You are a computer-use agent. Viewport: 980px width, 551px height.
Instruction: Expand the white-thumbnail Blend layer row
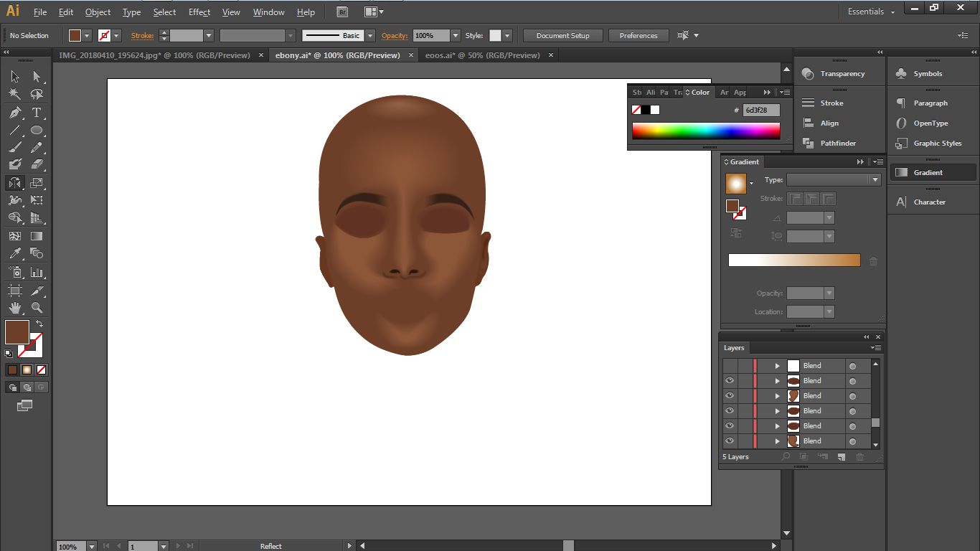777,366
